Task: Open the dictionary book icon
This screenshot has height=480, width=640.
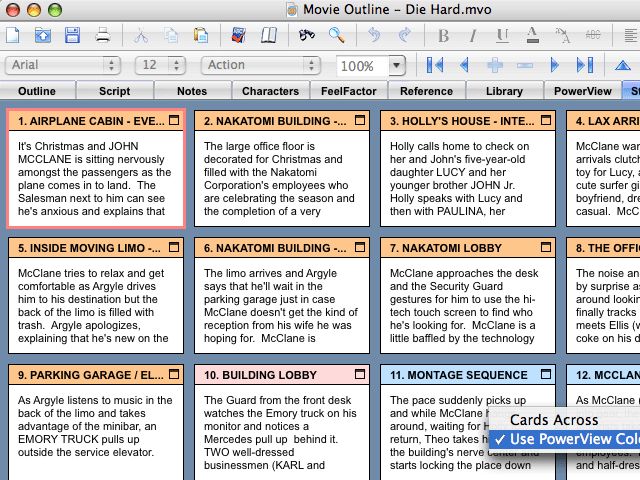Action: point(269,36)
